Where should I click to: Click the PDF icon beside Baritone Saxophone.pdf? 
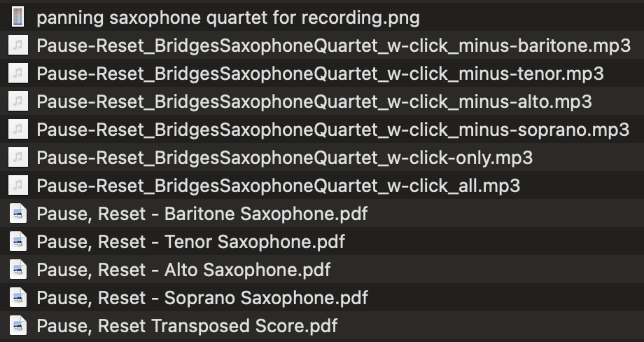[18, 214]
